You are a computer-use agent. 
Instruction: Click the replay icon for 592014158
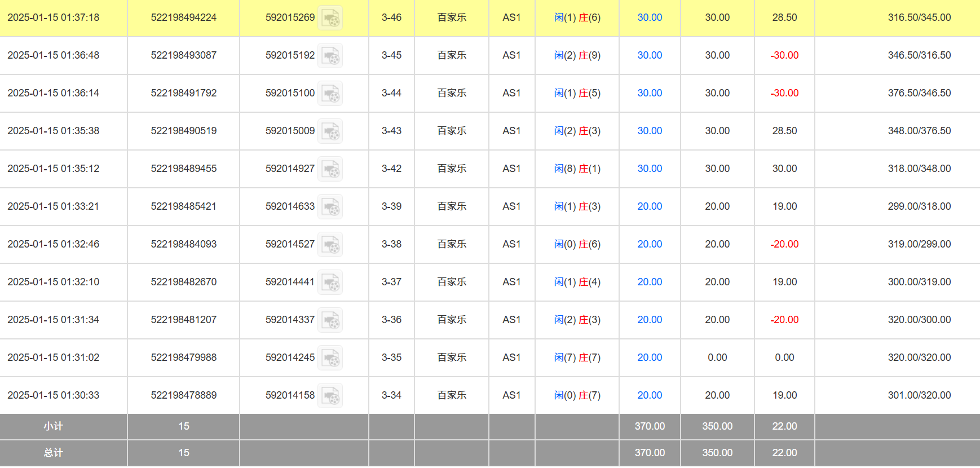[330, 396]
